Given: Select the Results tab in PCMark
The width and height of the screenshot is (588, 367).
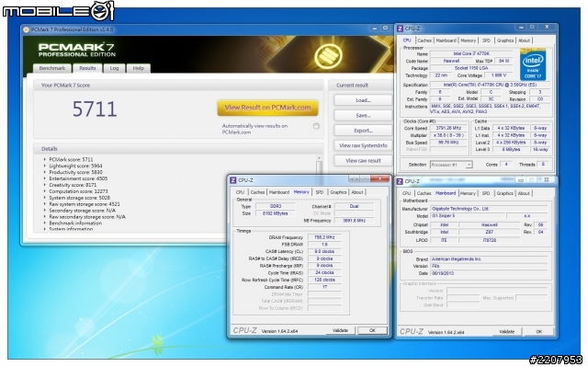Looking at the screenshot, I should click(x=87, y=68).
